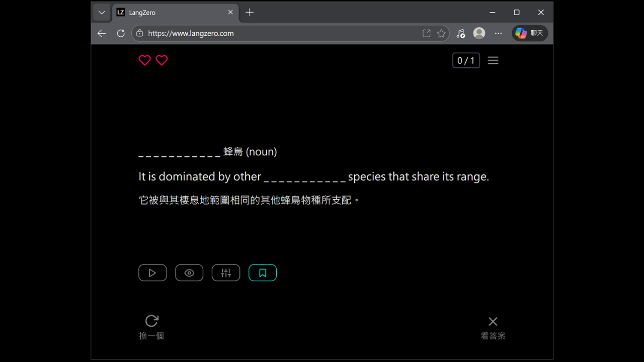Viewport: 644px width, 362px height.
Task: Expand the browser tab list chevron
Action: [102, 13]
